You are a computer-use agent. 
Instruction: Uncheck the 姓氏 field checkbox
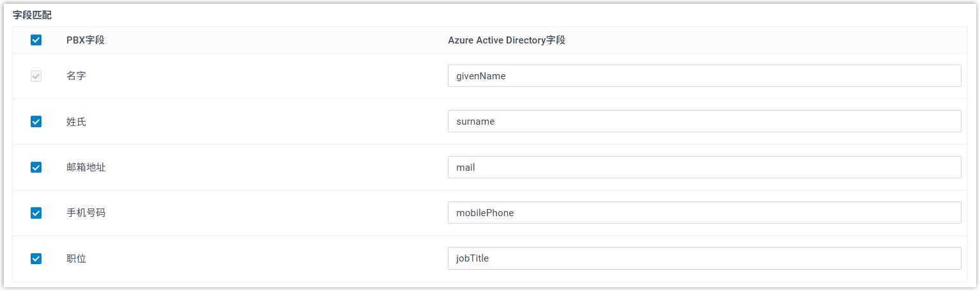[x=36, y=122]
